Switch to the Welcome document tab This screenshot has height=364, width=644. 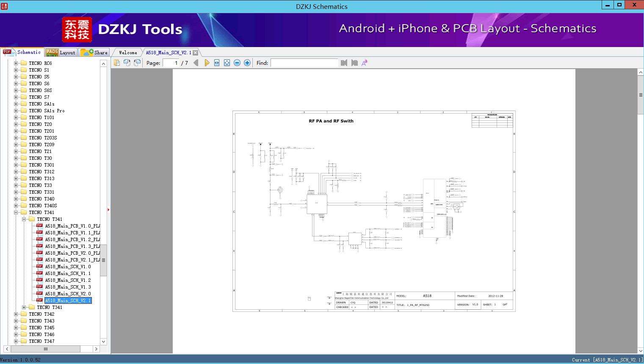(128, 53)
